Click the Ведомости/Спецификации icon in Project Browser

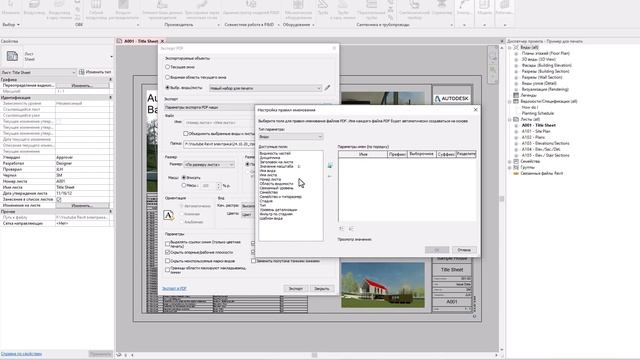(516, 101)
